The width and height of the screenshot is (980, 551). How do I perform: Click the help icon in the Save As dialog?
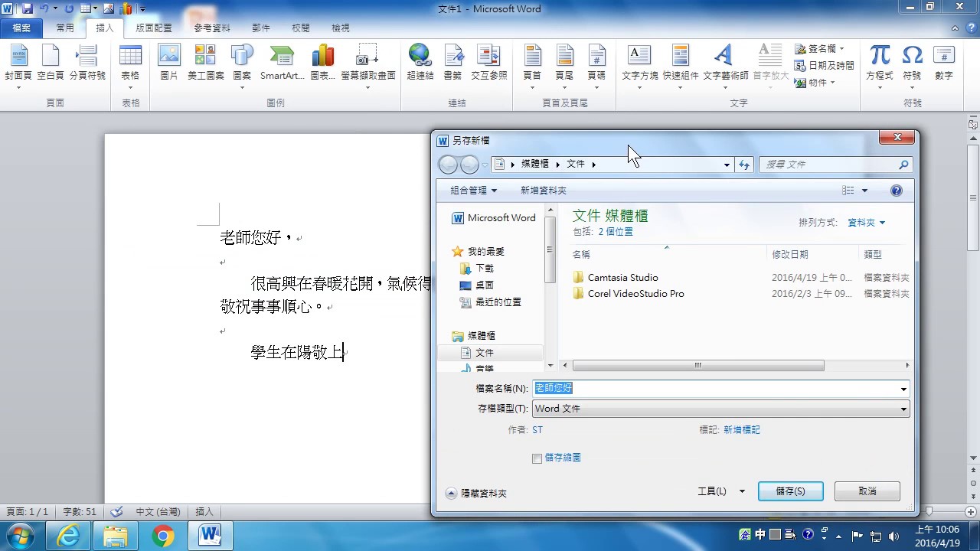897,191
